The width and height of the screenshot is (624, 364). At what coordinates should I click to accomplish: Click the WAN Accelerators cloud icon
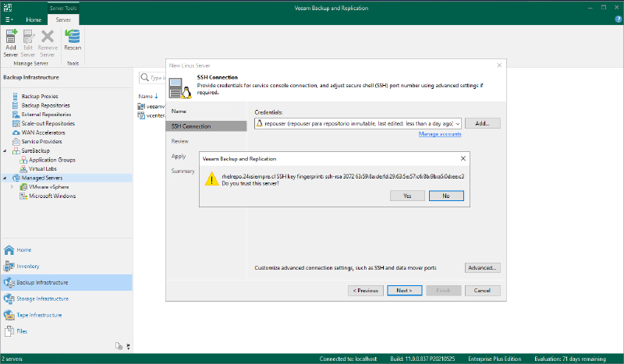(16, 133)
